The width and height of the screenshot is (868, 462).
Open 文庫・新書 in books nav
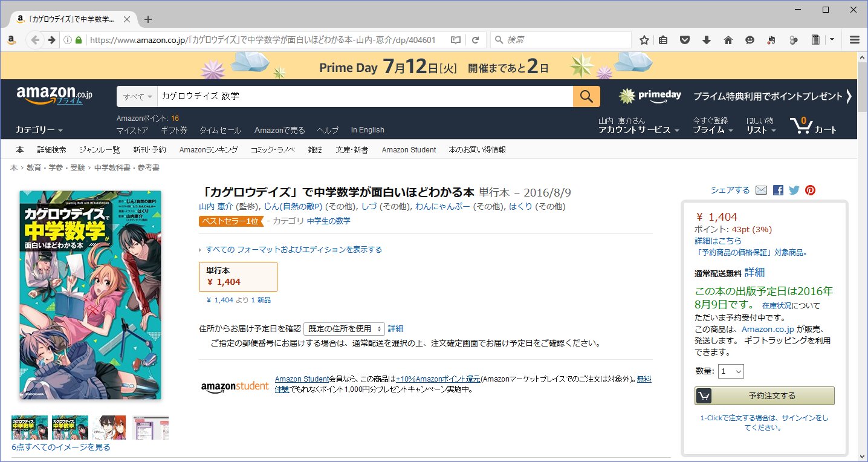pos(352,149)
